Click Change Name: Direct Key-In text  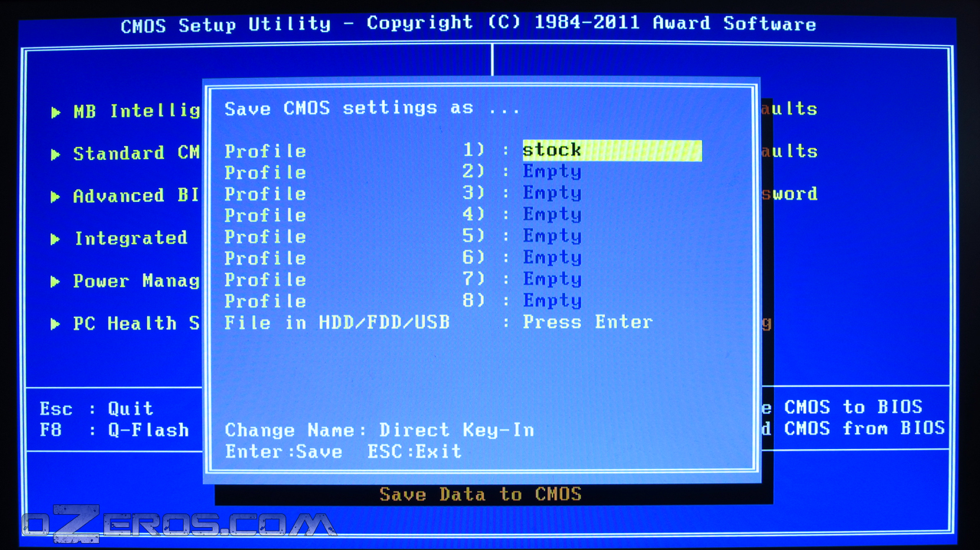pos(379,430)
